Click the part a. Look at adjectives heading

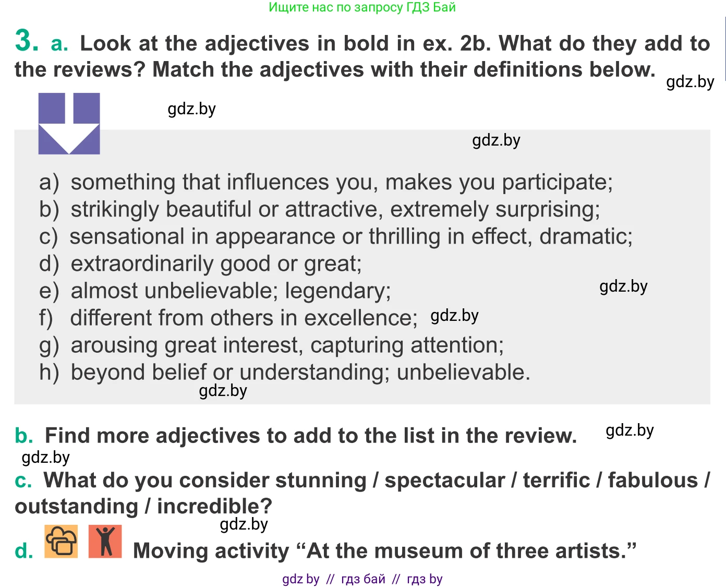pyautogui.click(x=362, y=56)
